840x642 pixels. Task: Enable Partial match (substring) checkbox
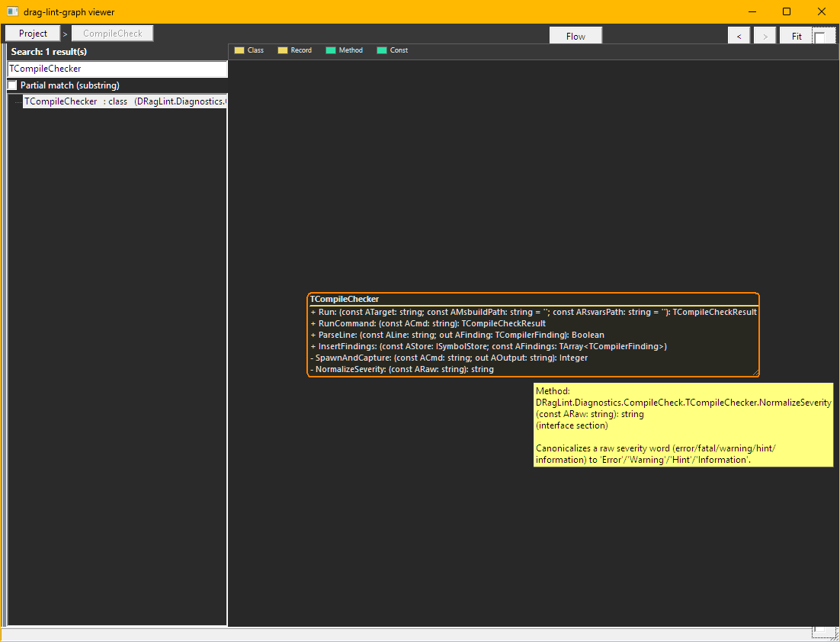coord(12,85)
